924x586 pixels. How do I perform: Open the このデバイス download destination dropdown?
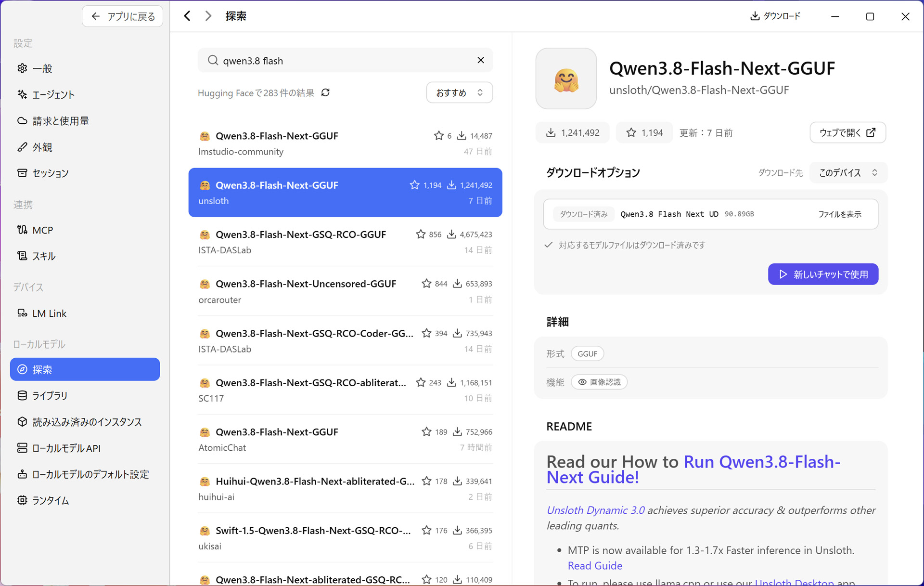click(848, 172)
